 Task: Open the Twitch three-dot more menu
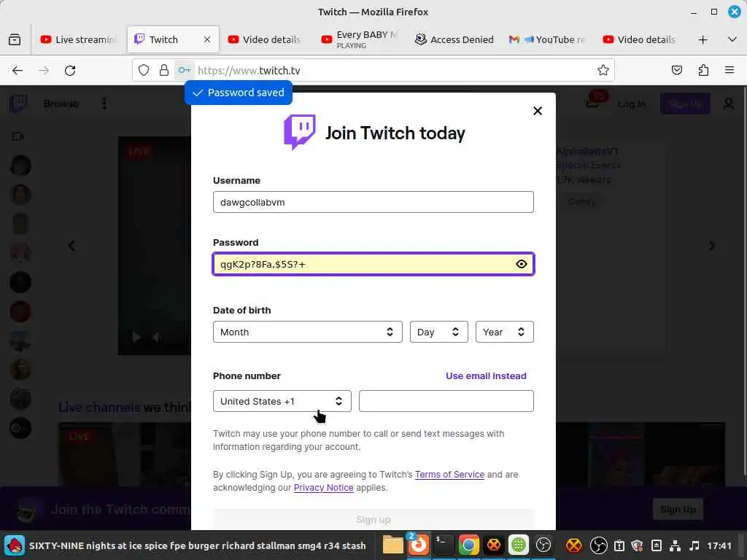104,104
